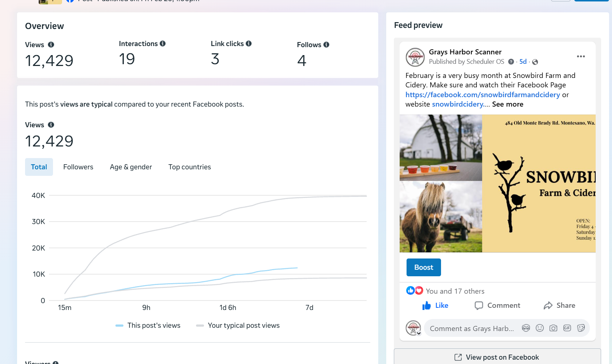The image size is (612, 364).
Task: Open avatar sticker icon in comment box
Action: point(526,328)
